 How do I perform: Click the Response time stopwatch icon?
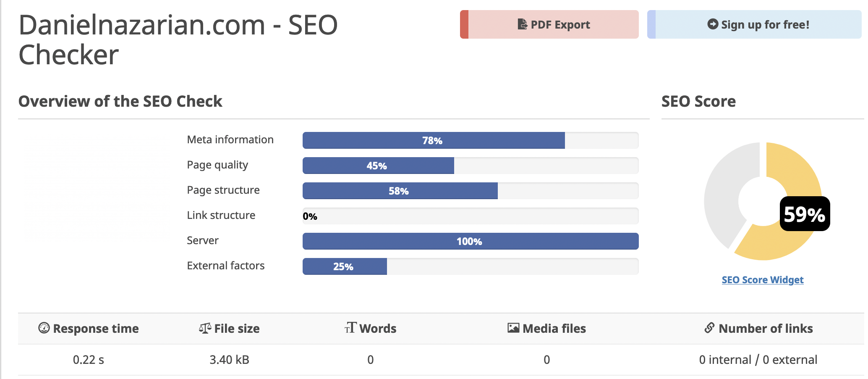click(44, 328)
